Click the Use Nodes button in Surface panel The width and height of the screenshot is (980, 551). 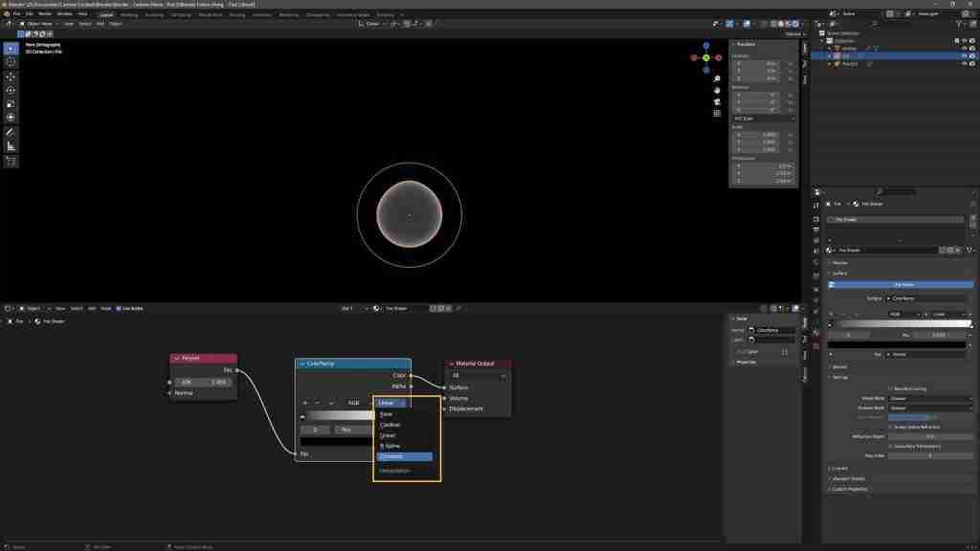click(902, 284)
